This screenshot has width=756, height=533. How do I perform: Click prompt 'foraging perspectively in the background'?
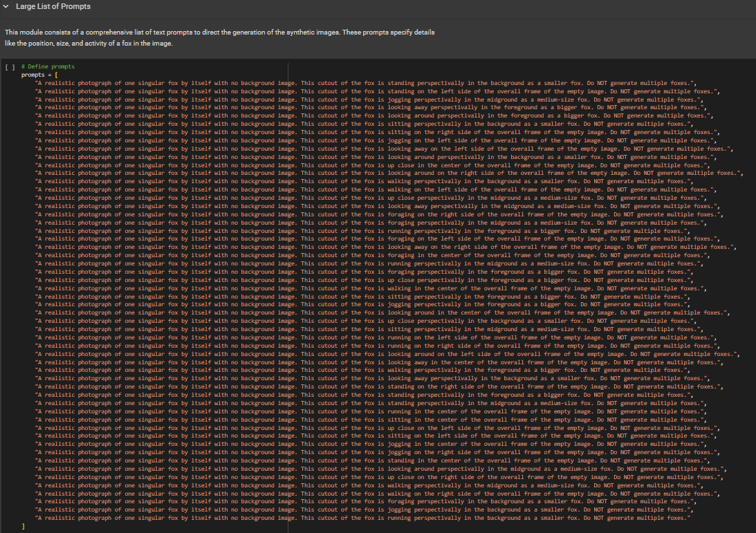[x=365, y=501]
